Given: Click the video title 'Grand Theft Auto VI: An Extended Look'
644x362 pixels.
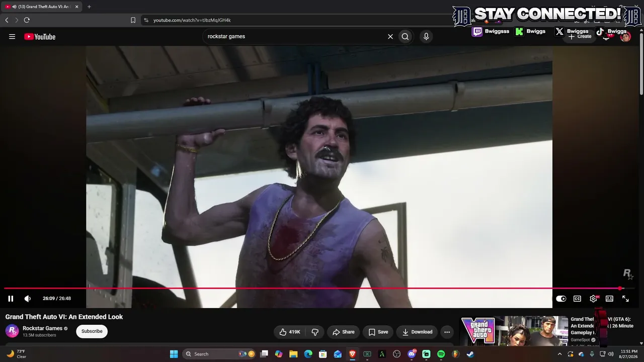Looking at the screenshot, I should (x=64, y=317).
